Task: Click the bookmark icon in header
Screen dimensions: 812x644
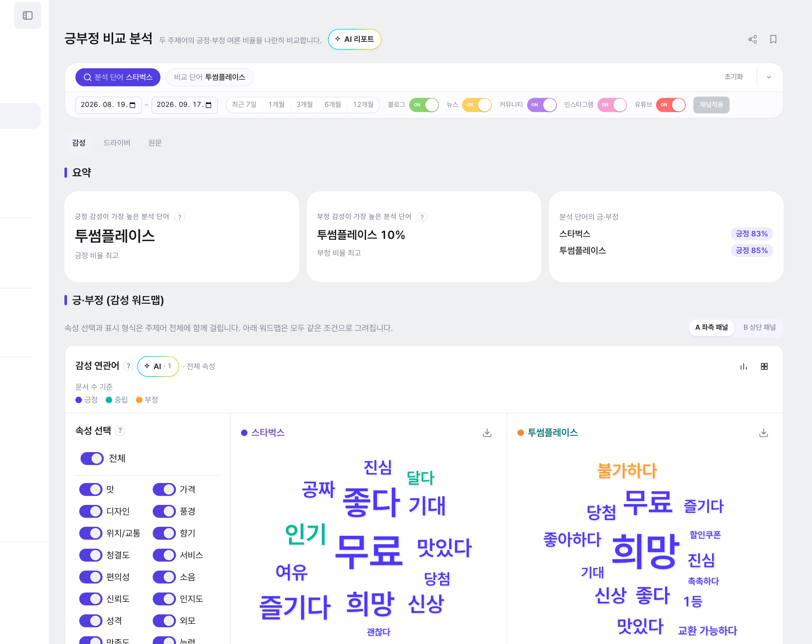Action: click(x=773, y=39)
